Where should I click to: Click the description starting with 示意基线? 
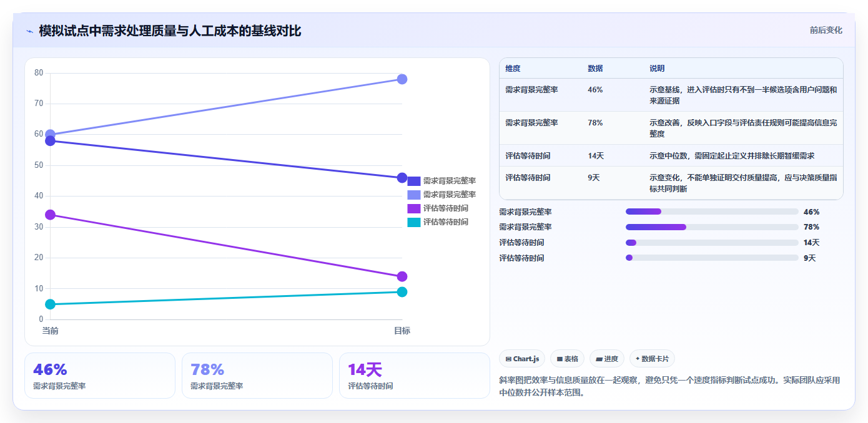tap(743, 95)
